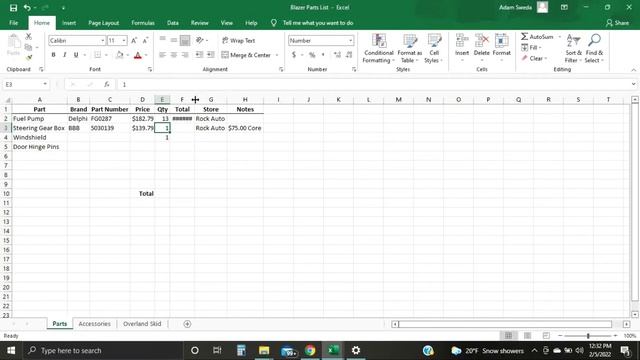Switch to Page Break Preview in status bar
This screenshot has width=640, height=360.
pos(546,336)
